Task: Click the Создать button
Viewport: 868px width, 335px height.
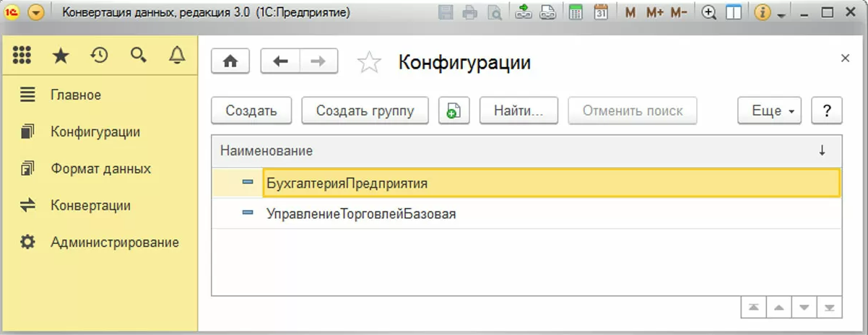Action: coord(251,111)
